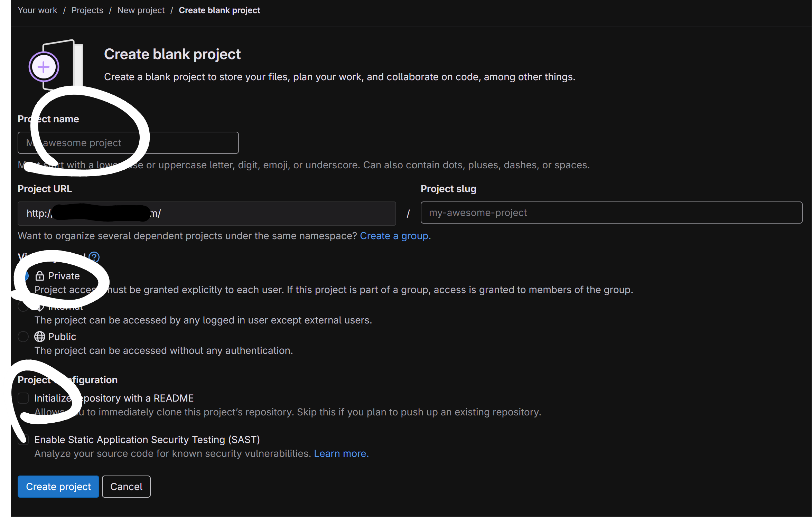Click the lock icon beside Private
Viewport: 812px width, 517px height.
(x=40, y=276)
